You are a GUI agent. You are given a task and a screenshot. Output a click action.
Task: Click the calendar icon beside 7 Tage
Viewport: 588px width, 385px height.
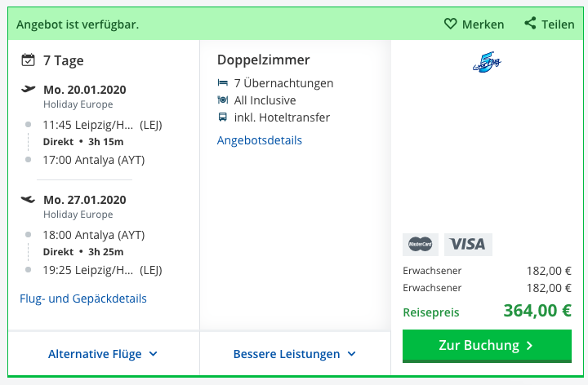(28, 60)
